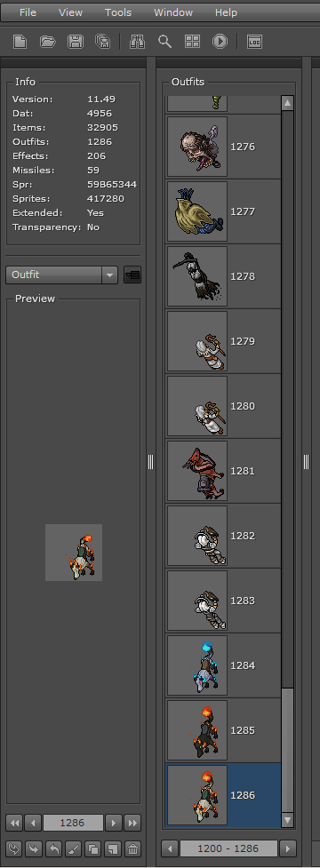
Task: Jump to first object with double-left arrows
Action: pyautogui.click(x=14, y=823)
